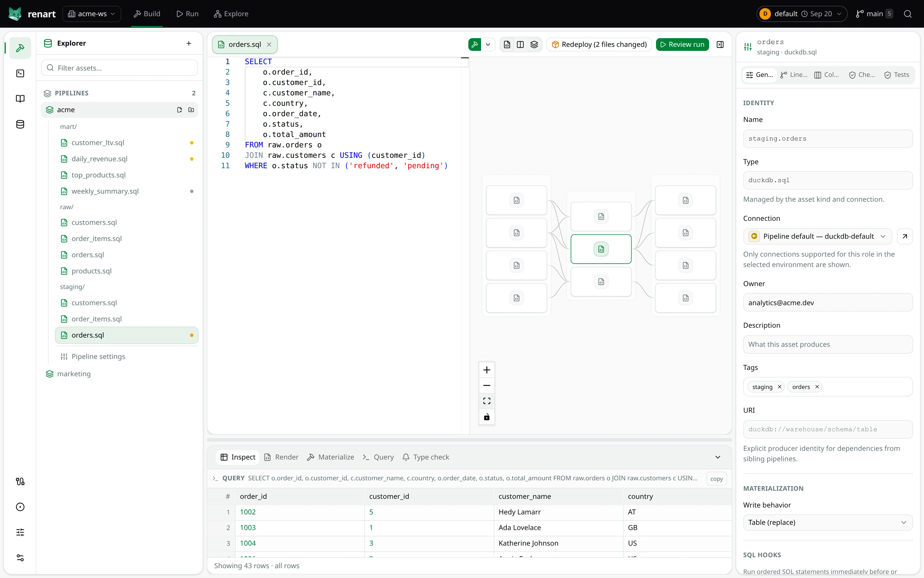Copy the query text
Image resolution: width=924 pixels, height=578 pixels.
click(x=716, y=479)
